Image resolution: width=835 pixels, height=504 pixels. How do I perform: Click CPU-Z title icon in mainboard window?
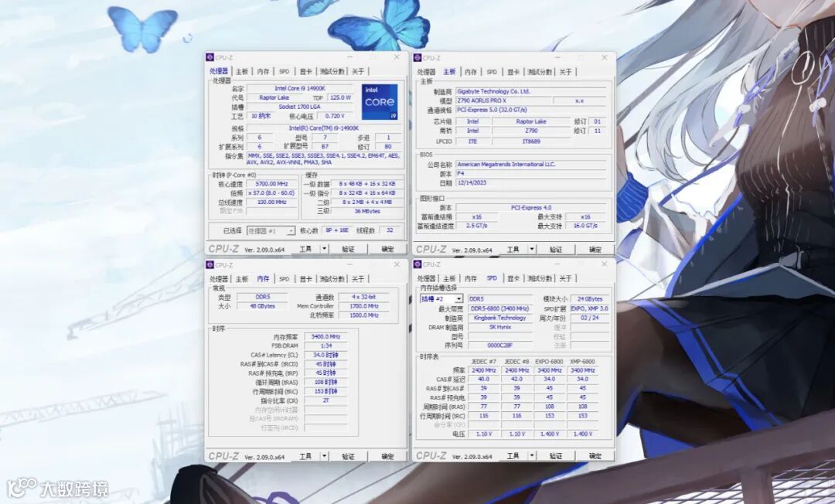pyautogui.click(x=418, y=57)
